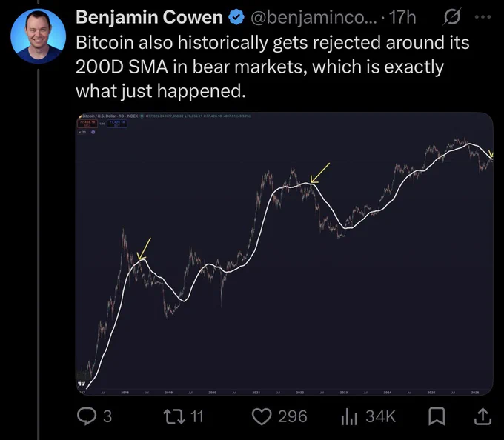Like the tweet with heart icon

click(262, 416)
